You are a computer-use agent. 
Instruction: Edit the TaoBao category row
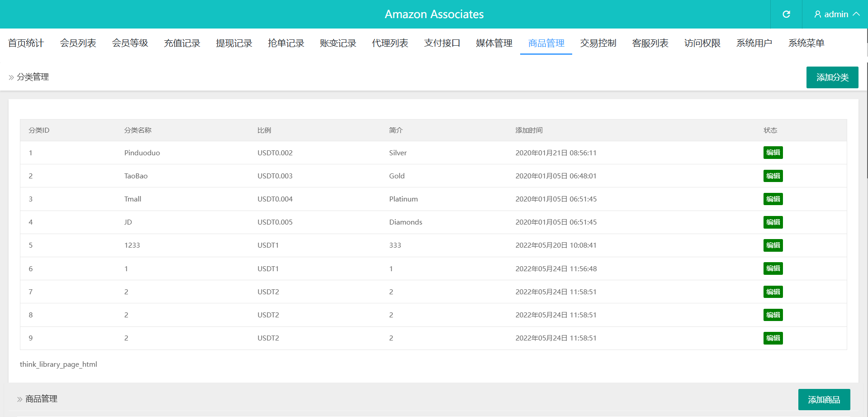click(x=773, y=176)
